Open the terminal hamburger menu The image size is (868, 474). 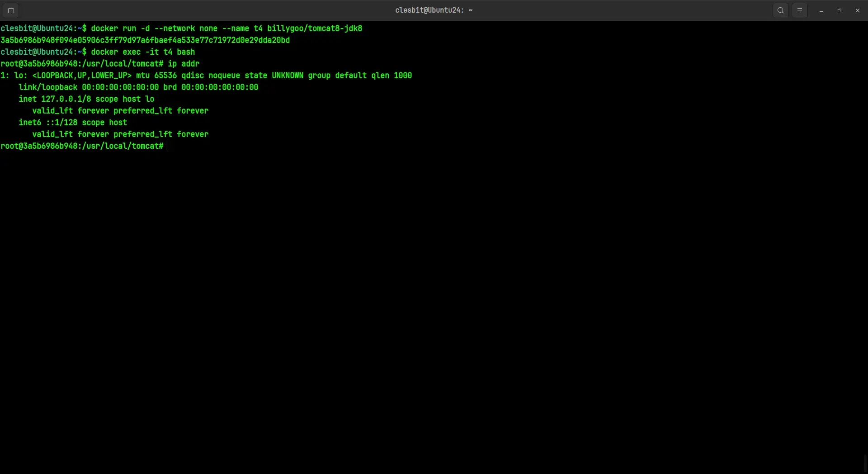coord(800,10)
